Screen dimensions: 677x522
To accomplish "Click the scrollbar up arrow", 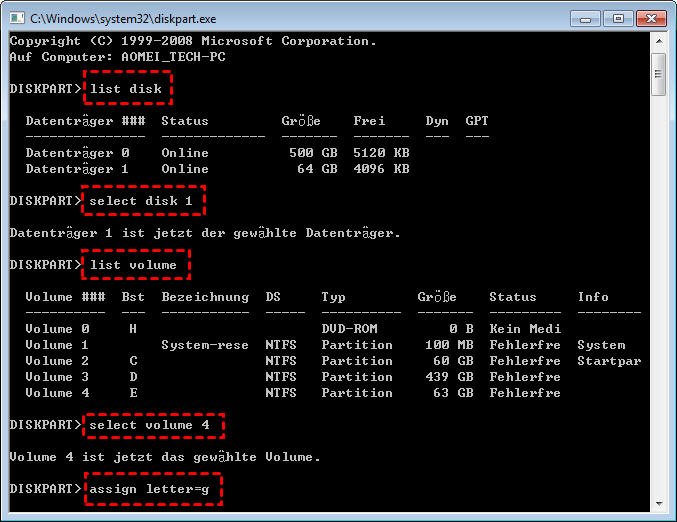I will [659, 41].
